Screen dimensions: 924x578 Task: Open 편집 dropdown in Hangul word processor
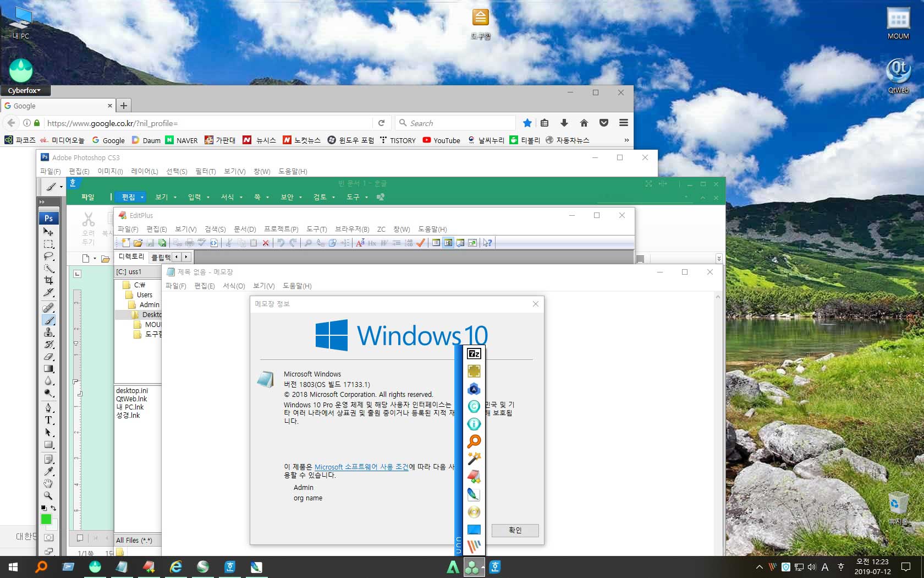pos(133,197)
